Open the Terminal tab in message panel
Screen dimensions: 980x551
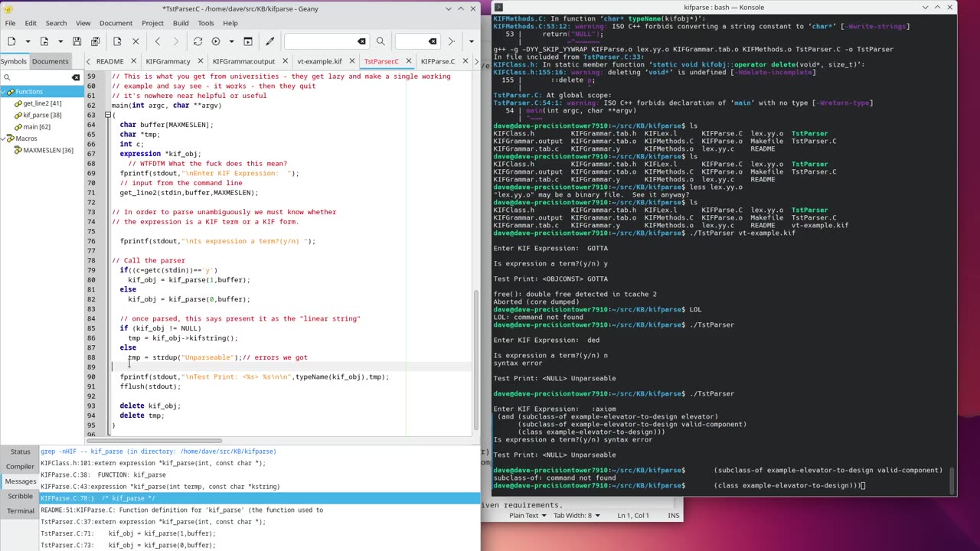(20, 510)
